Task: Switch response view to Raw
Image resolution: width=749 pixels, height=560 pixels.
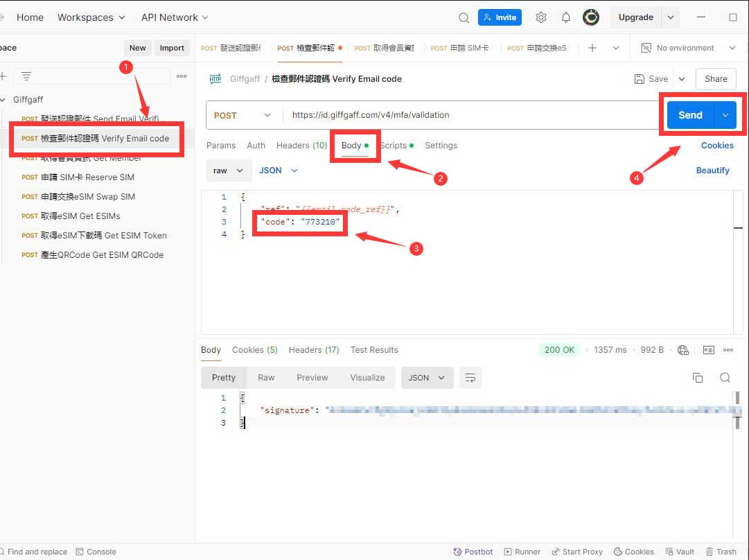Action: tap(266, 378)
